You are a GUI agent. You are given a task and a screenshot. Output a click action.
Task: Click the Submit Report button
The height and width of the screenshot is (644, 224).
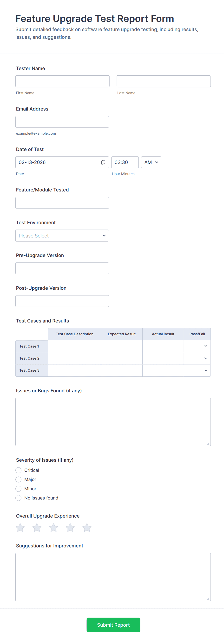coord(113,625)
